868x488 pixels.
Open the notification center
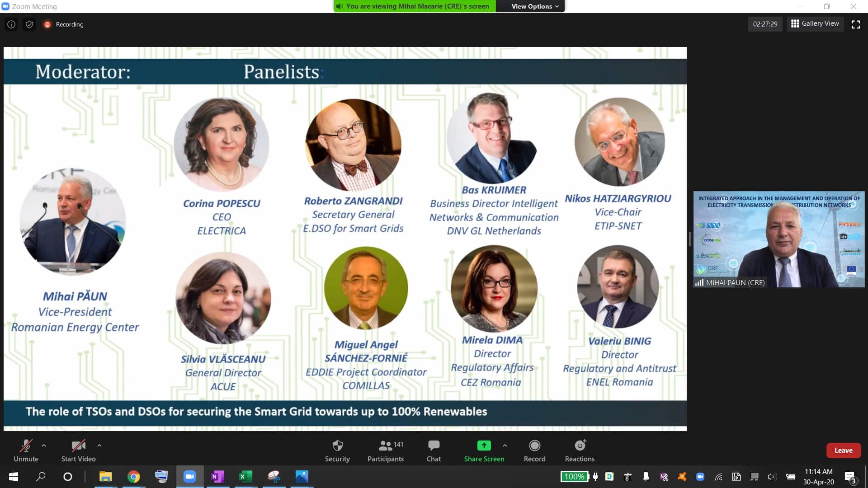click(x=850, y=478)
